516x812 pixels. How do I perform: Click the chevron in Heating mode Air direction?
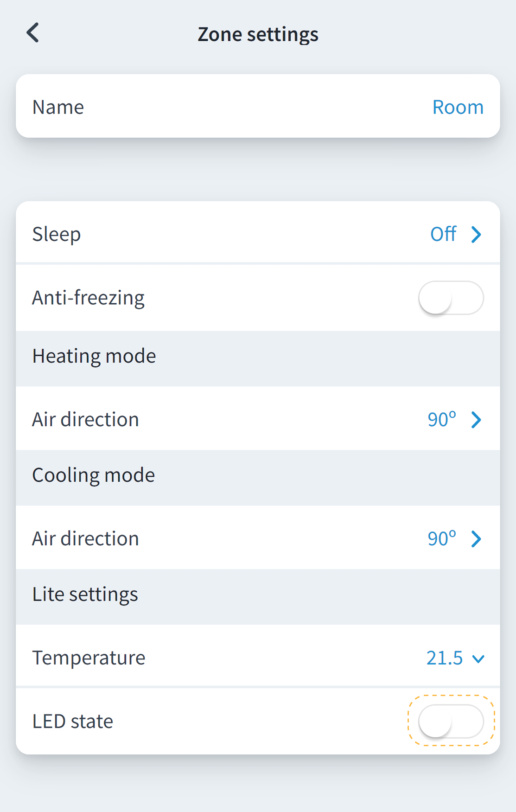pyautogui.click(x=476, y=420)
